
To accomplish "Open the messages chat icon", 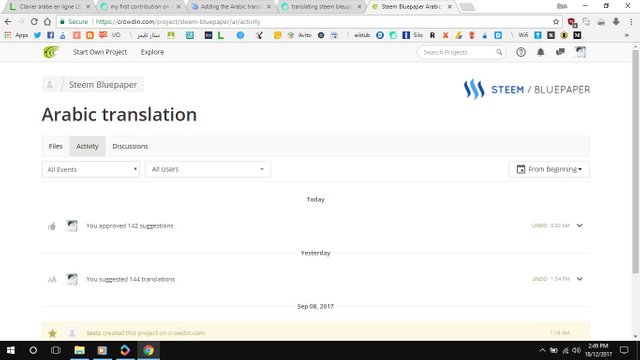I will pos(560,52).
